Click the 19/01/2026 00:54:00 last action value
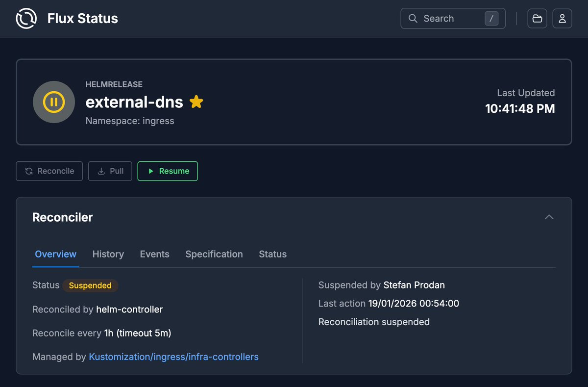 pyautogui.click(x=414, y=304)
